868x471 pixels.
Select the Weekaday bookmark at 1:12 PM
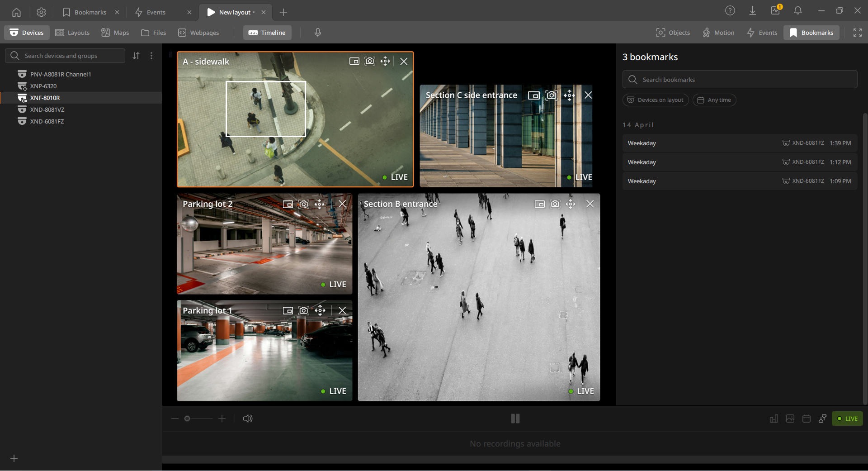tap(740, 162)
